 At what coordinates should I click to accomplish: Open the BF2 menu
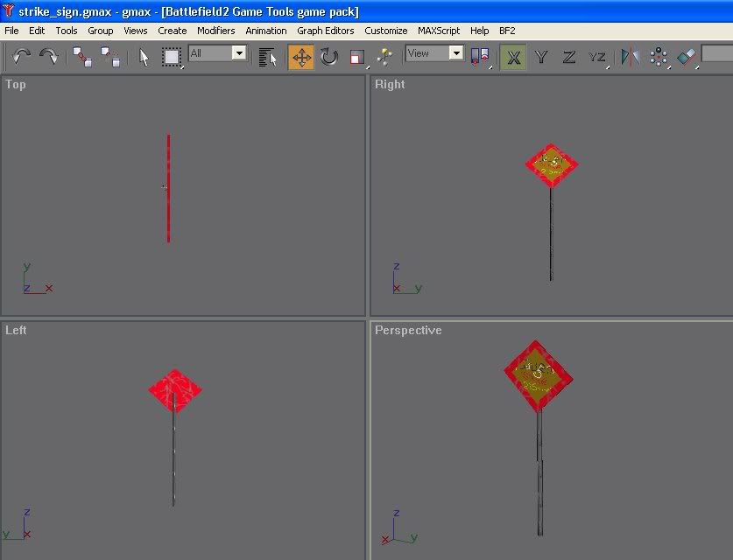507,31
